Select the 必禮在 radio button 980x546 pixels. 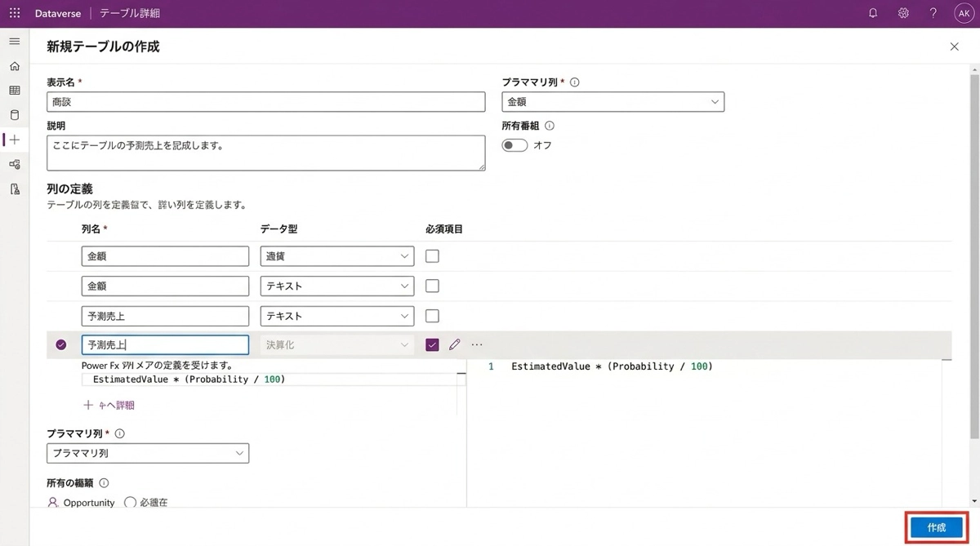130,503
